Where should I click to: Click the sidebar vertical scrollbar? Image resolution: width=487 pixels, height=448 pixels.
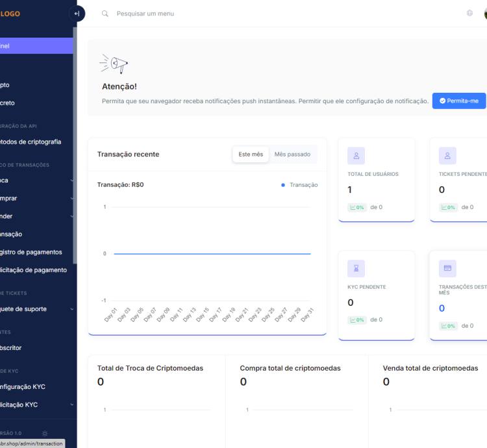[75, 162]
